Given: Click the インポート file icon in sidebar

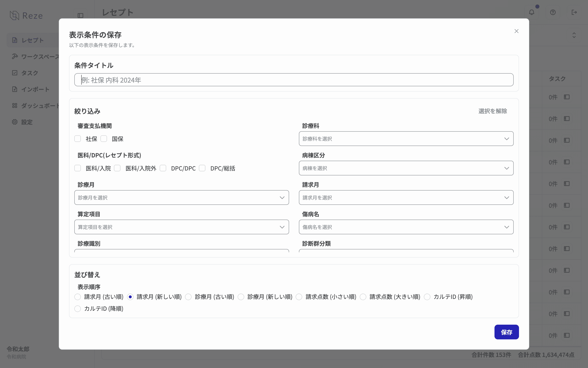Looking at the screenshot, I should point(14,89).
